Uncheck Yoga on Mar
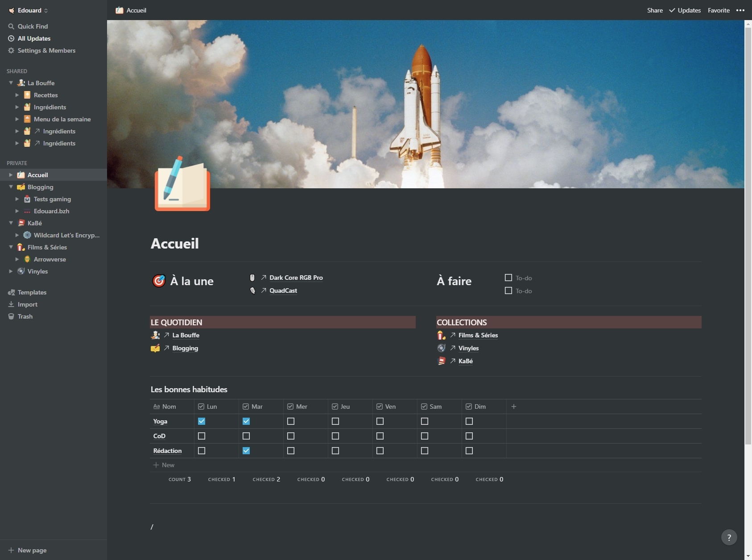 click(x=246, y=421)
